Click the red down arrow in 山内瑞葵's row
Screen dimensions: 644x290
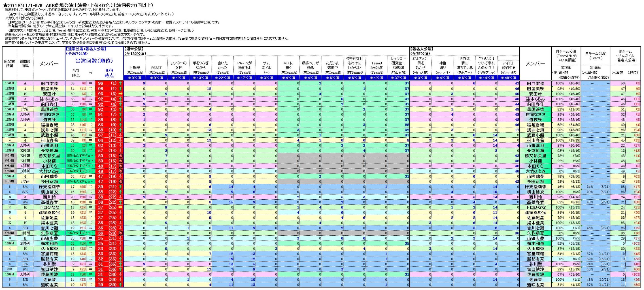120,176
